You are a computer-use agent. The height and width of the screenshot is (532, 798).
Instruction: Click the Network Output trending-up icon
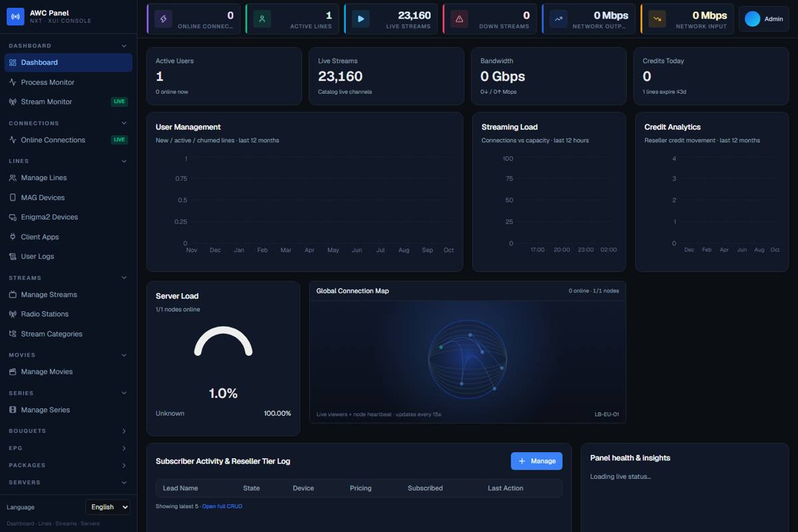click(x=559, y=19)
